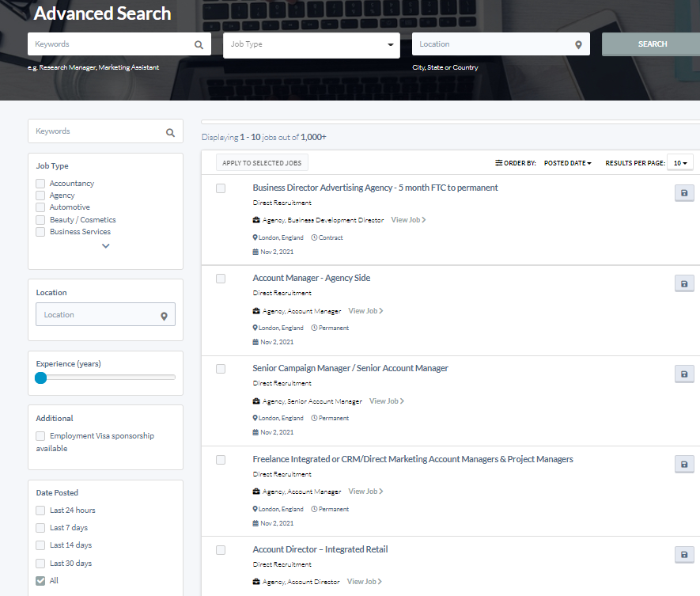The height and width of the screenshot is (596, 700).
Task: Open View Job for Senior Campaign Manager
Action: 387,401
